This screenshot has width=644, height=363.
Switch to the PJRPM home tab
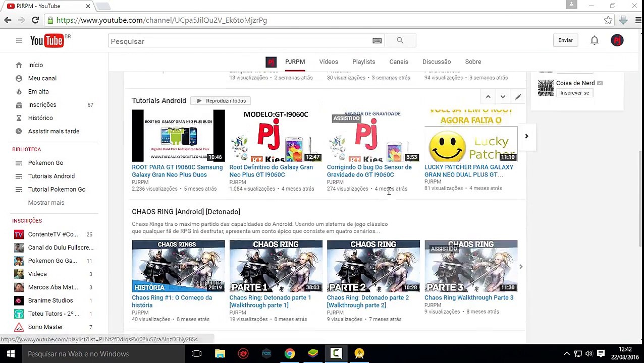[x=295, y=62]
